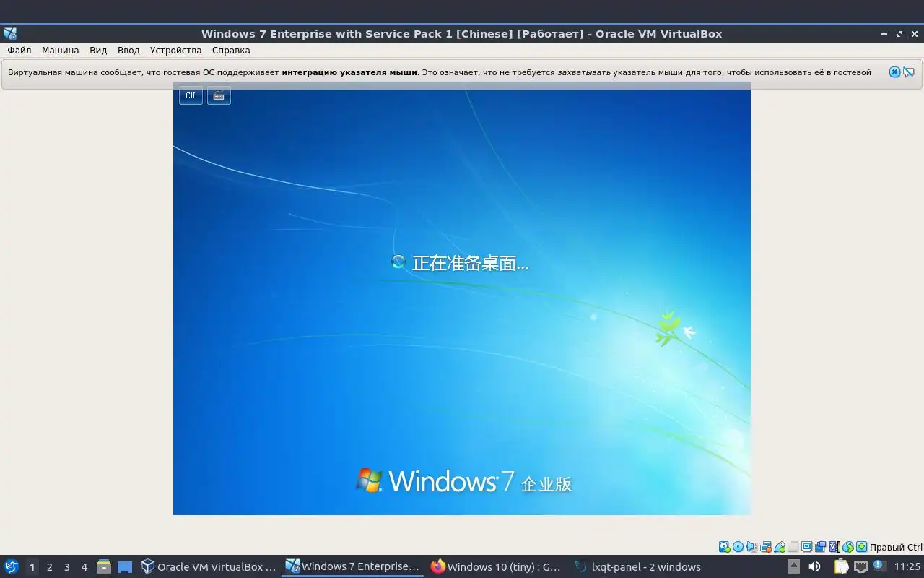The width and height of the screenshot is (924, 578).
Task: Click the keyboard capture arrow status icon
Action: [861, 547]
